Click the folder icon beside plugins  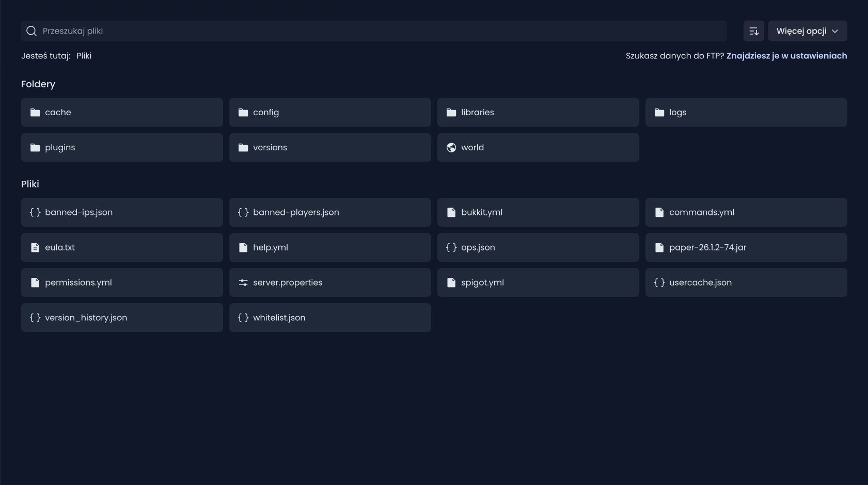coord(35,148)
